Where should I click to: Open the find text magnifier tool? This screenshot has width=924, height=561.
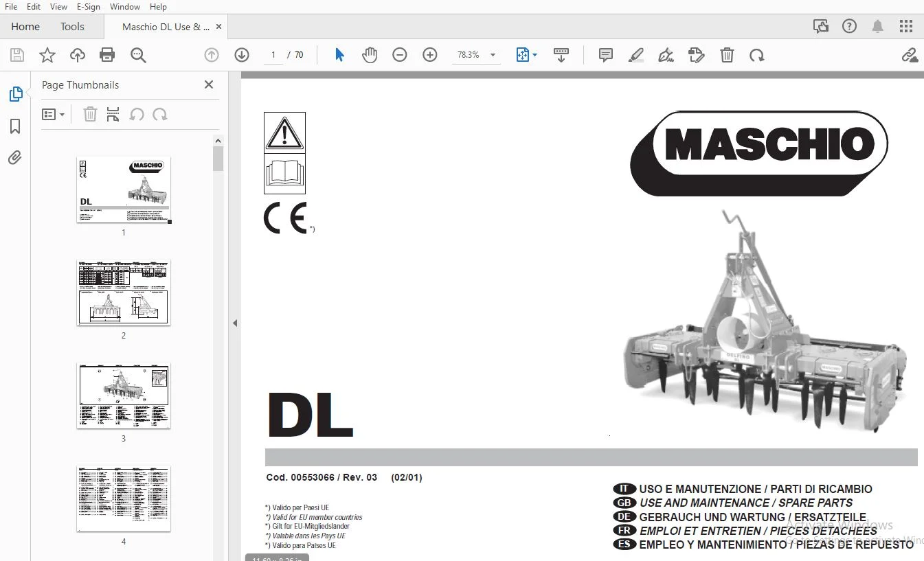click(x=138, y=56)
